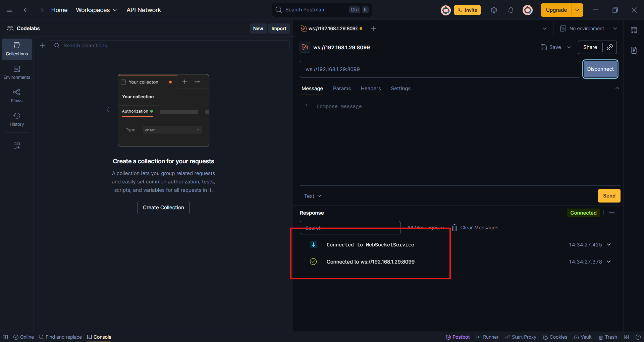Copy request link via link icon
This screenshot has width=644, height=342.
[x=610, y=47]
